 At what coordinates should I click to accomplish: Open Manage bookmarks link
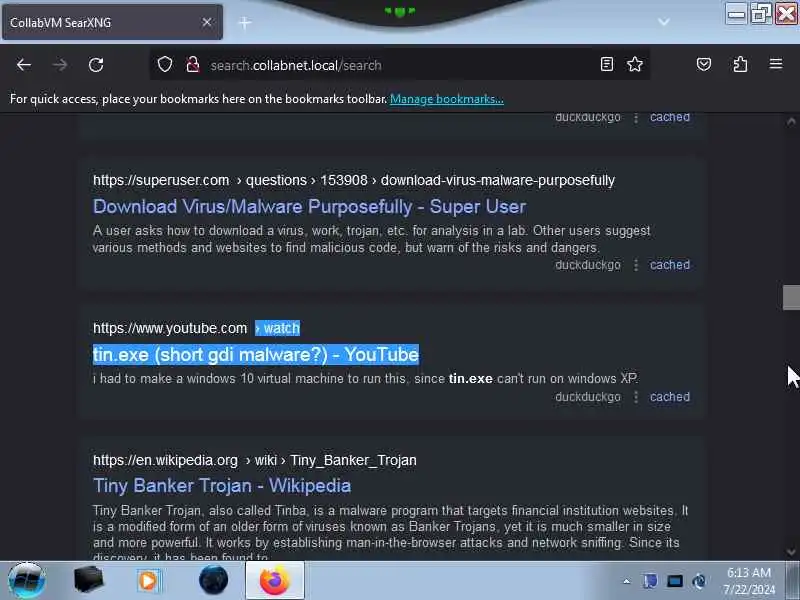click(446, 99)
